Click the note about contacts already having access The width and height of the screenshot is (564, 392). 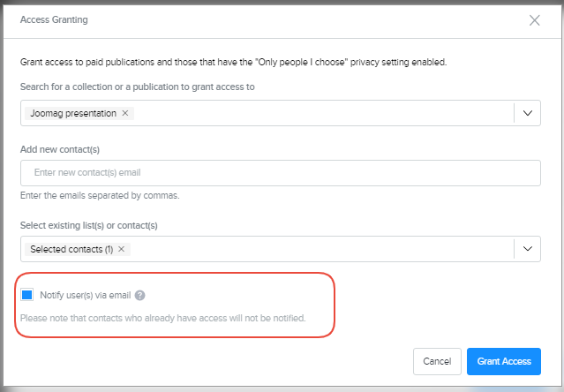pos(163,317)
